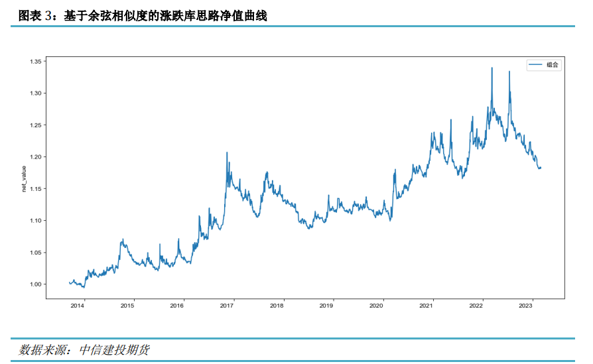Click x-axis label 2019
The width and height of the screenshot is (593, 364).
coord(326,306)
